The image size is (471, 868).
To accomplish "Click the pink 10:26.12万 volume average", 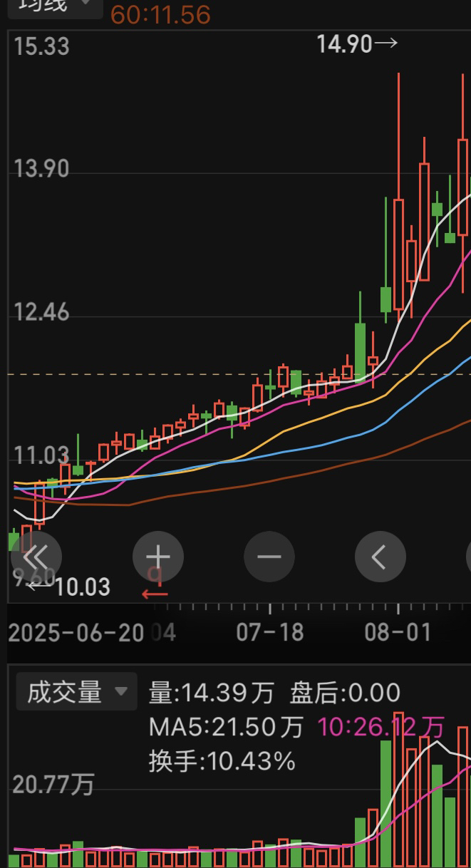I will 381,727.
